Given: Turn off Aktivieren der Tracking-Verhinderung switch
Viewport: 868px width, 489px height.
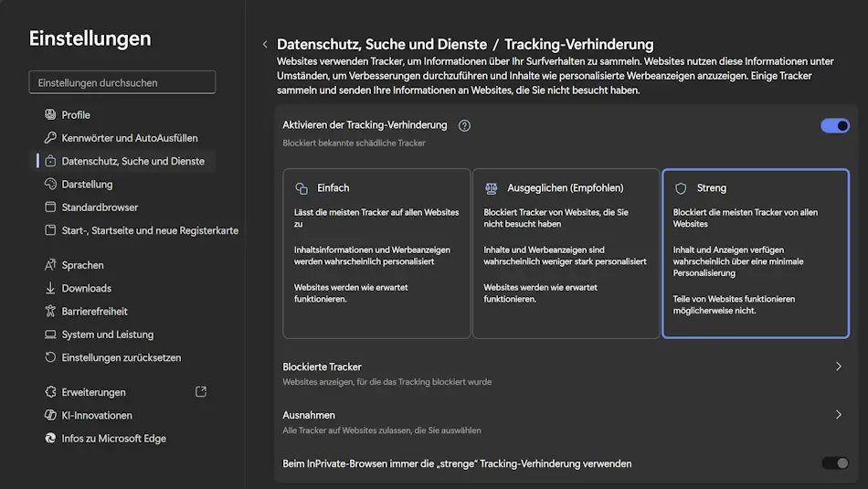Looking at the screenshot, I should click(x=835, y=126).
